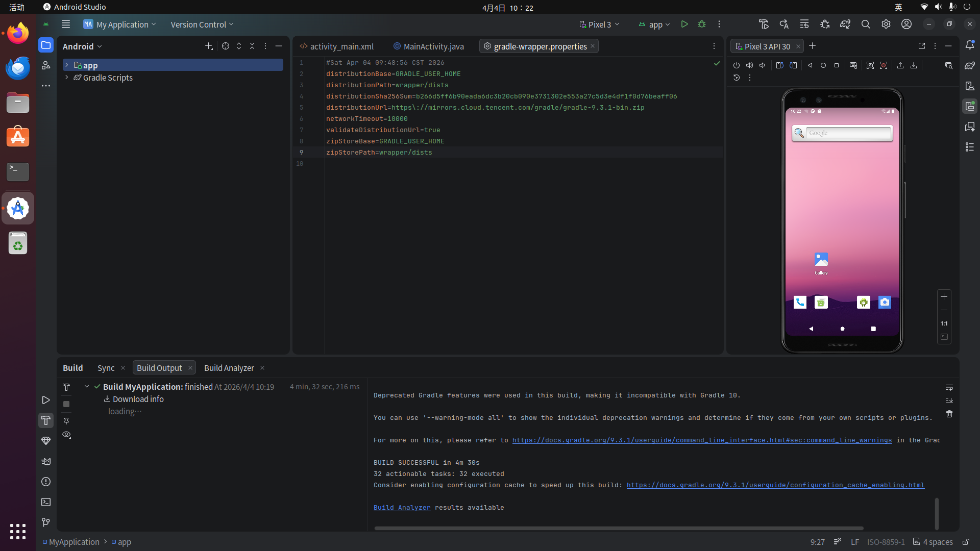Click the Build Analyzer results link
Image resolution: width=980 pixels, height=551 pixels.
click(402, 508)
